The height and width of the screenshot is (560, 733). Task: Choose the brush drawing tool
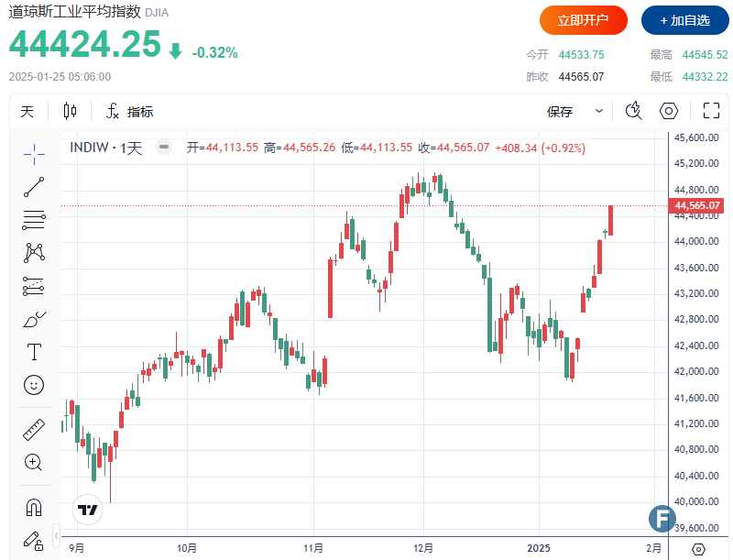[x=34, y=319]
